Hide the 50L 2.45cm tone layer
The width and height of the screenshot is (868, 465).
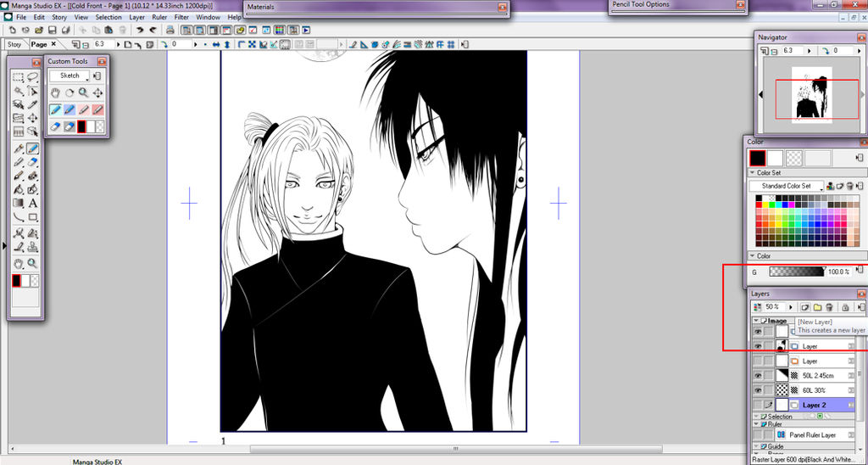click(758, 375)
